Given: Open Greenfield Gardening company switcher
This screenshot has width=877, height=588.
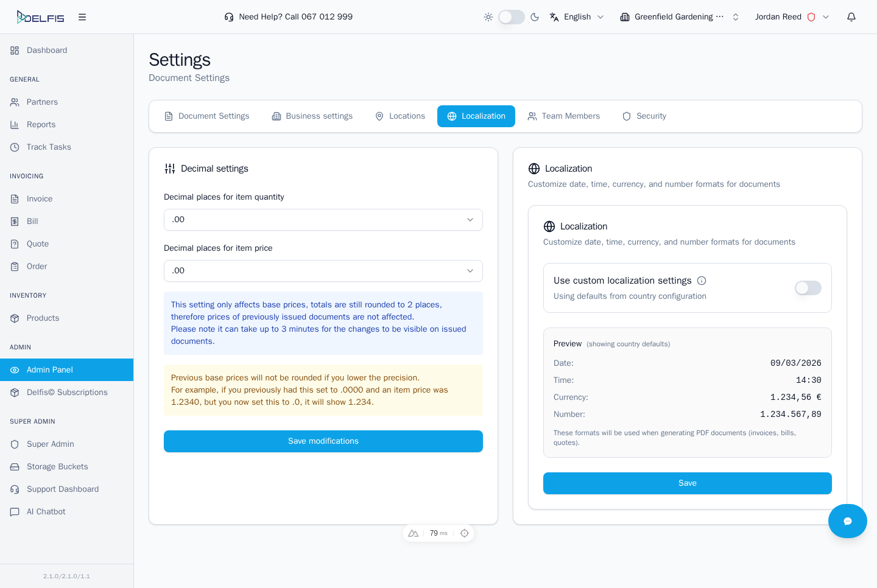Looking at the screenshot, I should point(679,17).
